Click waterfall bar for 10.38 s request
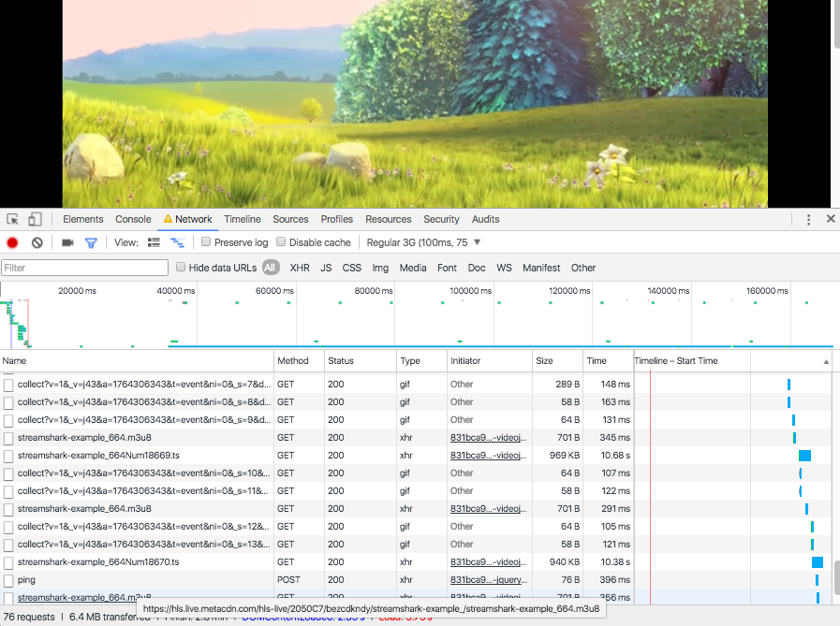The height and width of the screenshot is (626, 840). click(818, 562)
